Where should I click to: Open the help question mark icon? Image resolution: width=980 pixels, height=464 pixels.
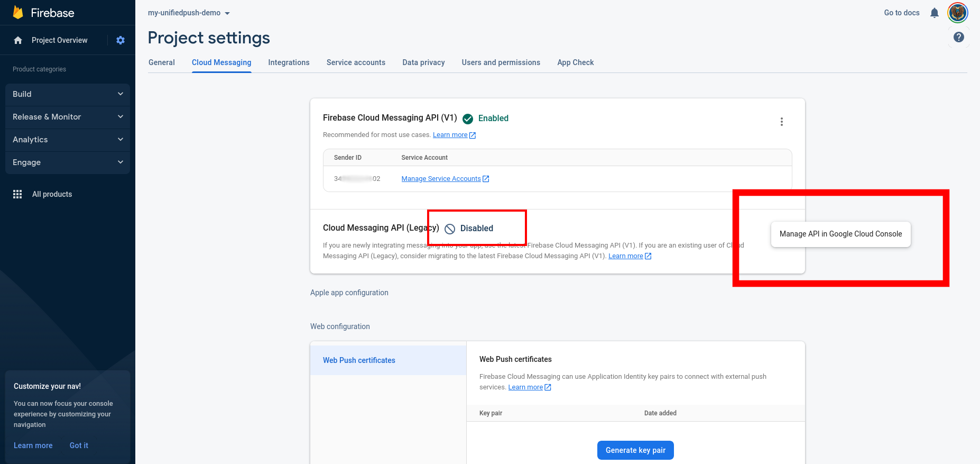(x=959, y=37)
